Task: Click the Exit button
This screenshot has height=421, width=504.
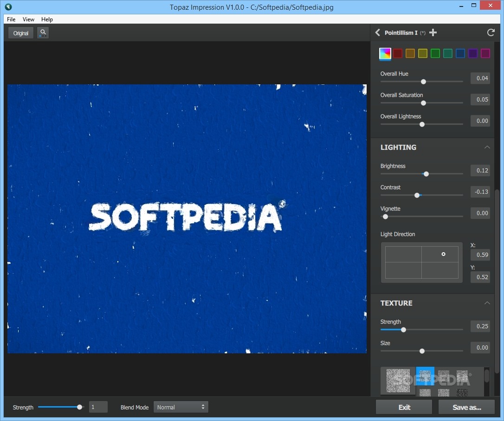Action: (x=404, y=407)
